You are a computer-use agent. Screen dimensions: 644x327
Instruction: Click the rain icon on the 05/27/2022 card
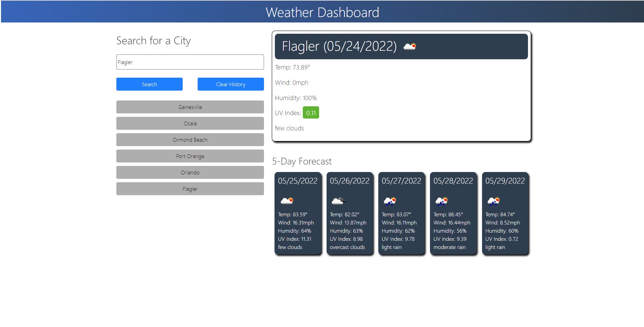coord(390,201)
